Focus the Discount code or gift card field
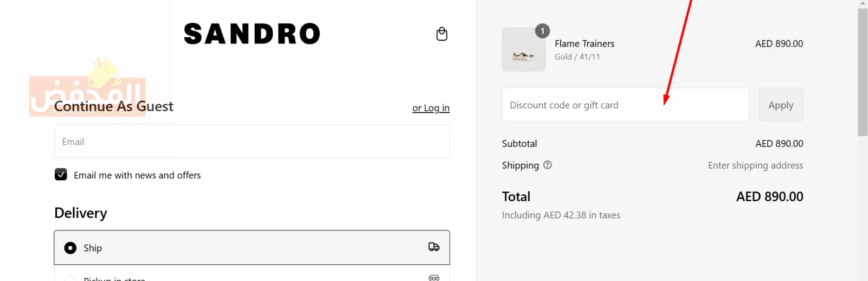This screenshot has width=868, height=281. click(625, 105)
